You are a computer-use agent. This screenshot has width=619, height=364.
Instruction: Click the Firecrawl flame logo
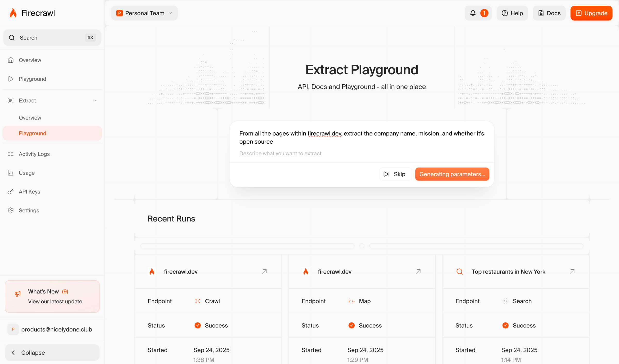coord(13,13)
